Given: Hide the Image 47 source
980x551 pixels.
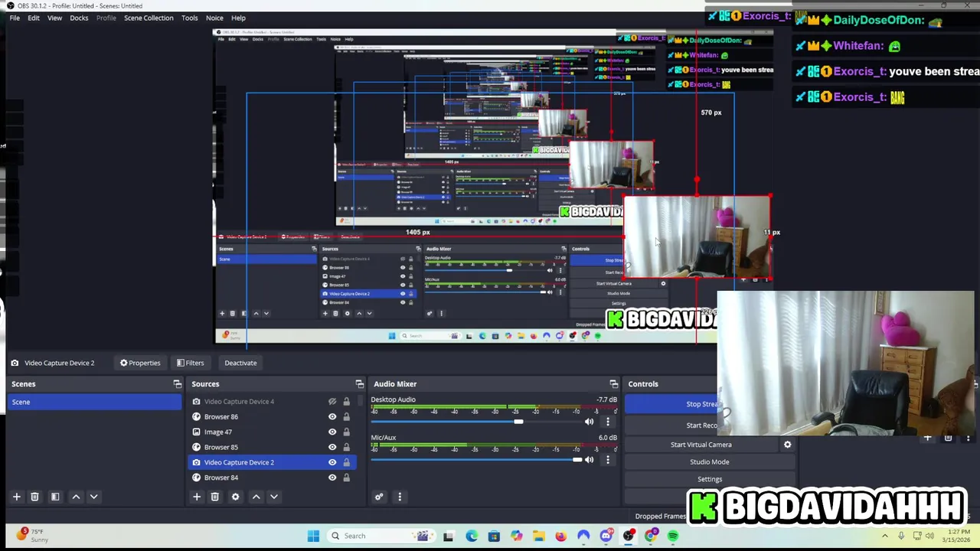Looking at the screenshot, I should (332, 432).
